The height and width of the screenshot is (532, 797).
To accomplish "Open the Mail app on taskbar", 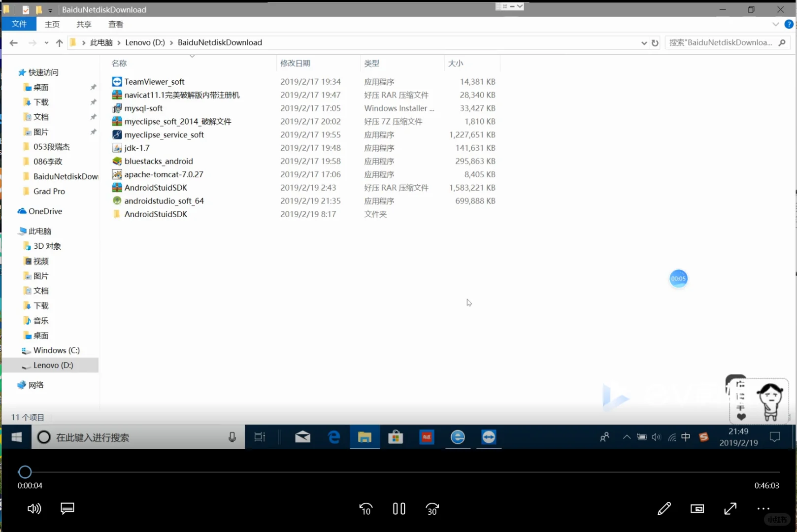I will point(302,437).
